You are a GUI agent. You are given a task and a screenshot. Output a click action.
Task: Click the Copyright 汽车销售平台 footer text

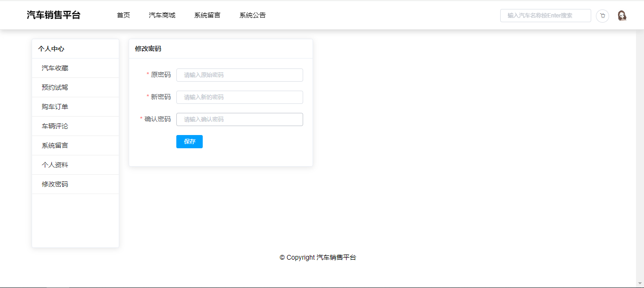tap(318, 257)
